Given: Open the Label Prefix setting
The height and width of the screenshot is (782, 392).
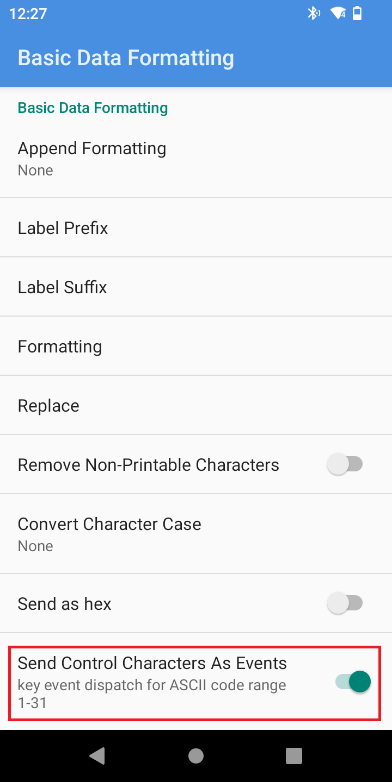Looking at the screenshot, I should (x=196, y=228).
